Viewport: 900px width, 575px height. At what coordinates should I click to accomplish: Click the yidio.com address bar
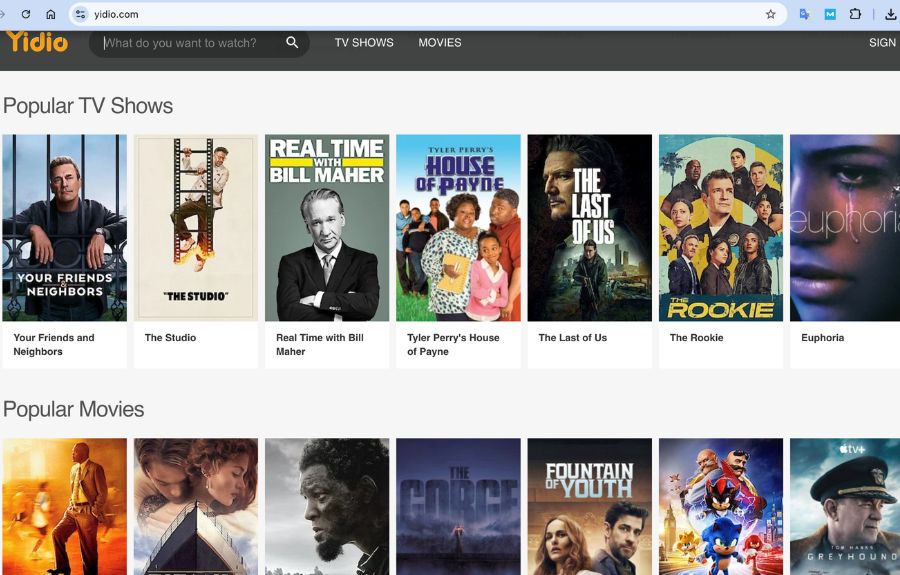428,14
